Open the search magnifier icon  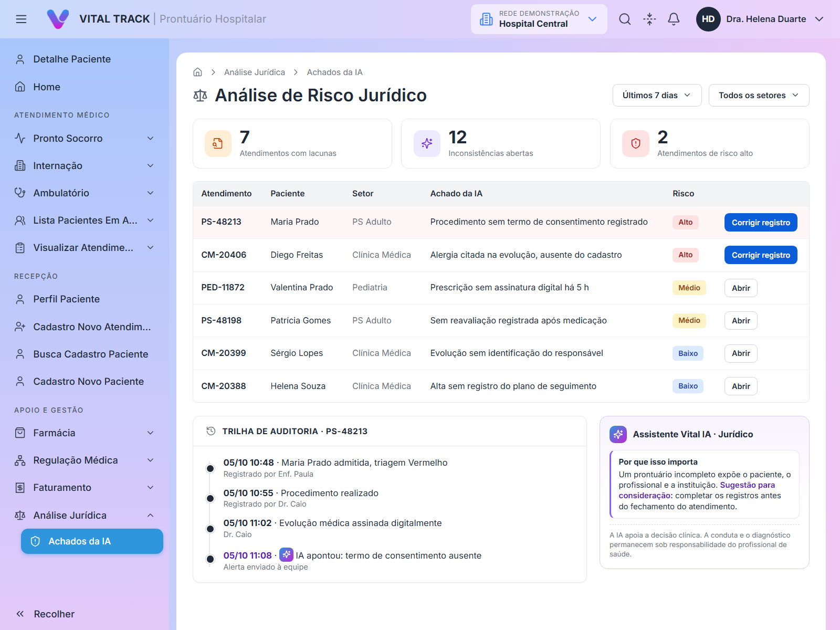click(x=625, y=19)
